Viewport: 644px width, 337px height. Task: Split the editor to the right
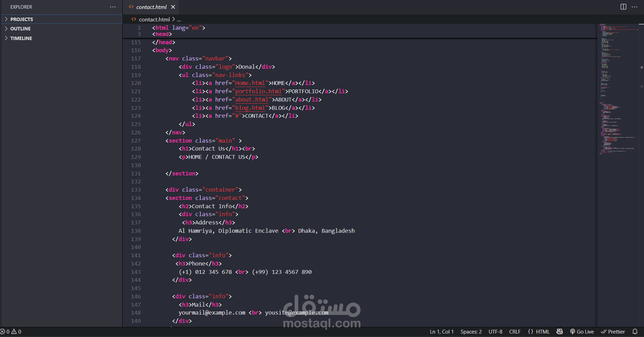[623, 7]
